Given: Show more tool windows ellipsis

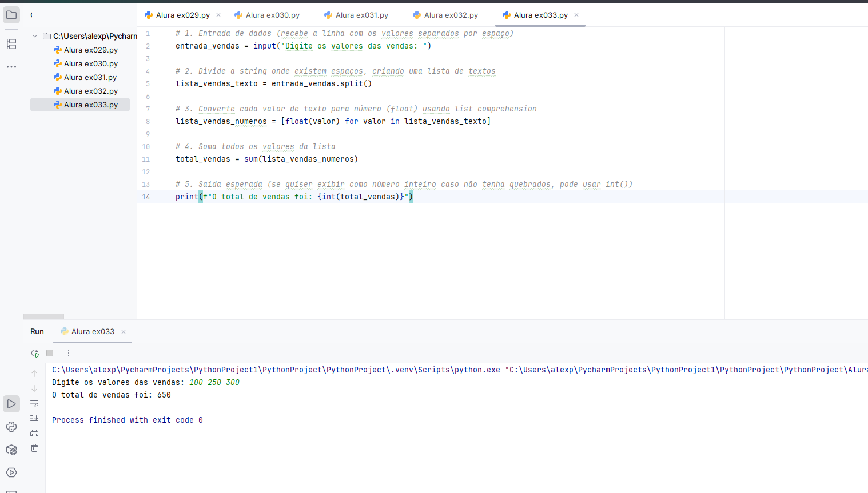Looking at the screenshot, I should (11, 67).
